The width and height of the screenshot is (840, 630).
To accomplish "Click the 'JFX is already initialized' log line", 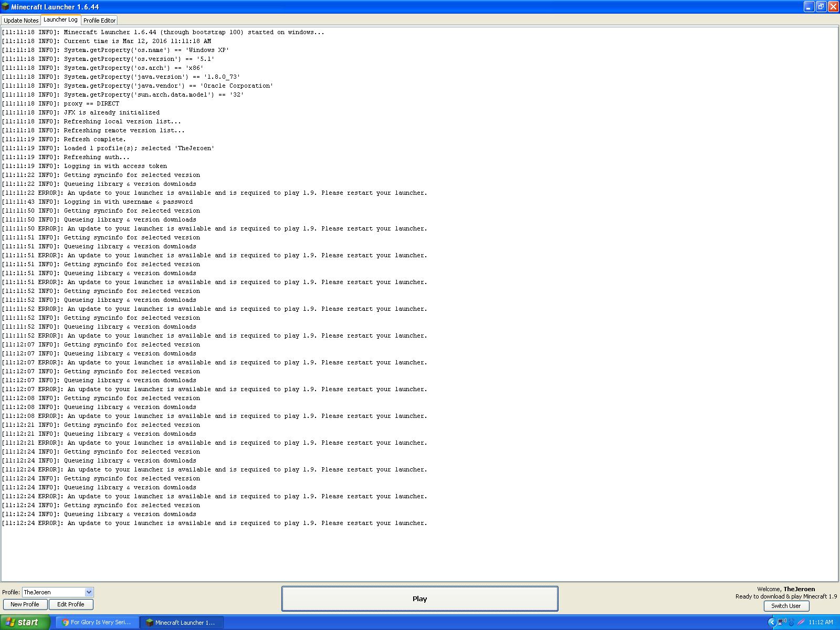I will 81,112.
